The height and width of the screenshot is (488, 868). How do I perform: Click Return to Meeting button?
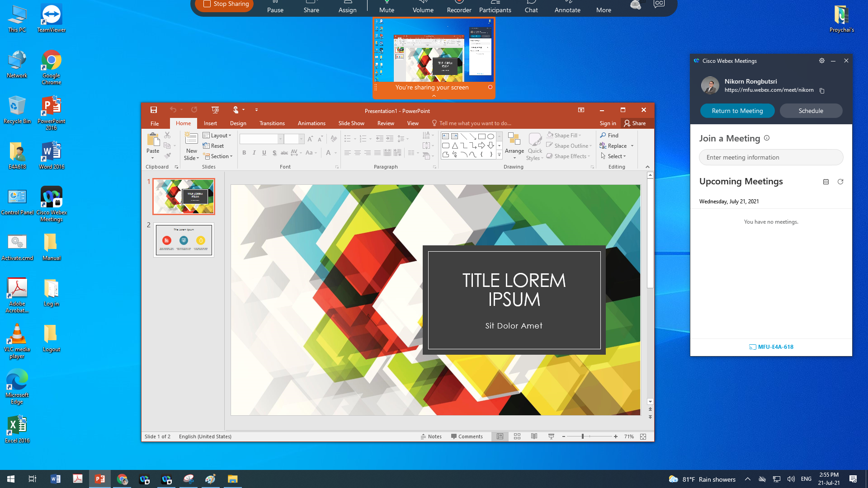[x=737, y=110]
